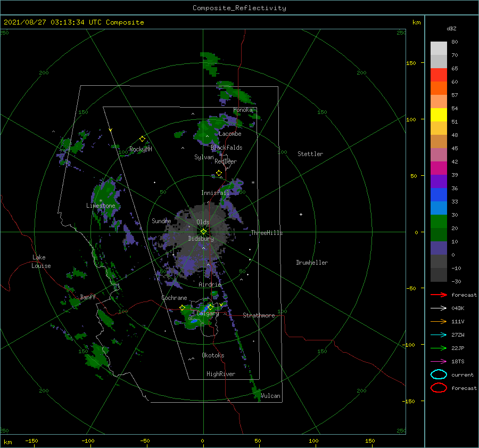Click the magenta 18TS arrow icon
Viewport: 479px width, 448px height.
click(x=439, y=362)
